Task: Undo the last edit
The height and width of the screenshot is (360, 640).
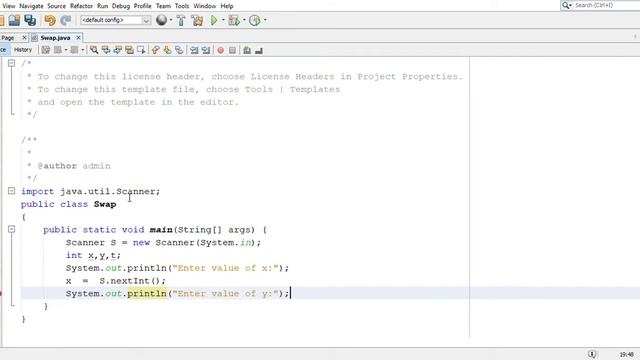Action: [50, 20]
